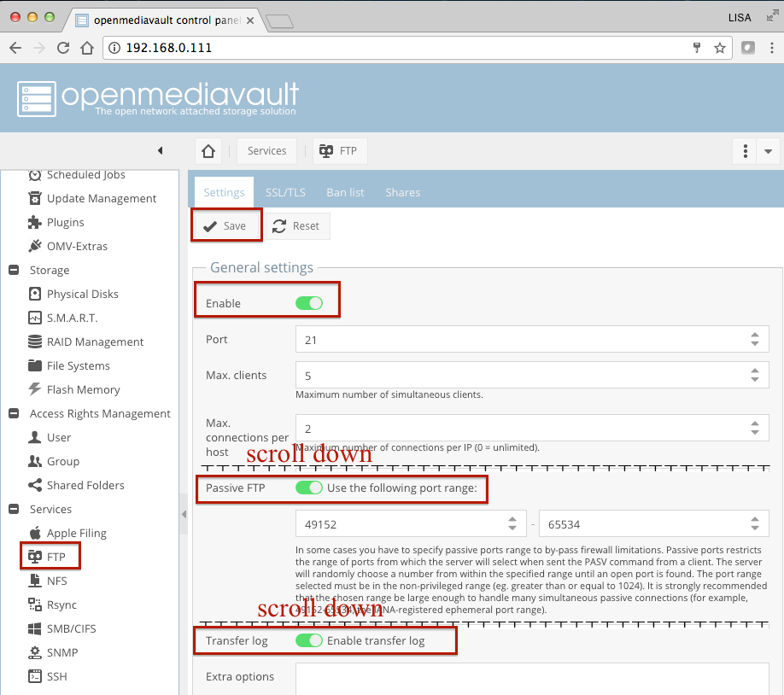Click the Reset button
This screenshot has width=784, height=695.
tap(297, 226)
